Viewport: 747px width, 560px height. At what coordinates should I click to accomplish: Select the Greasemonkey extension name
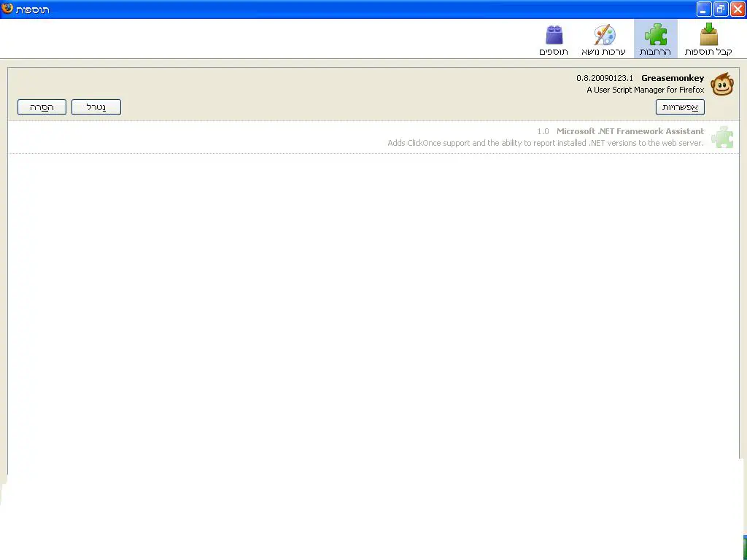coord(673,78)
